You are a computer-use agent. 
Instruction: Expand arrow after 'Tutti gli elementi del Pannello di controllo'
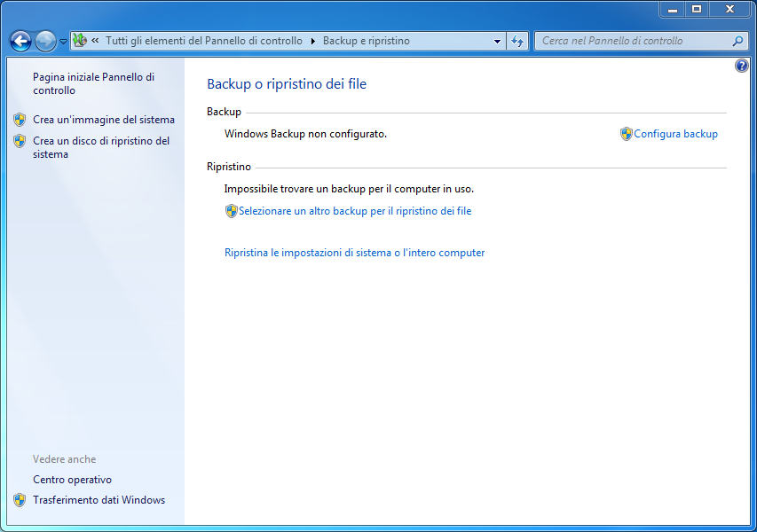tap(313, 41)
